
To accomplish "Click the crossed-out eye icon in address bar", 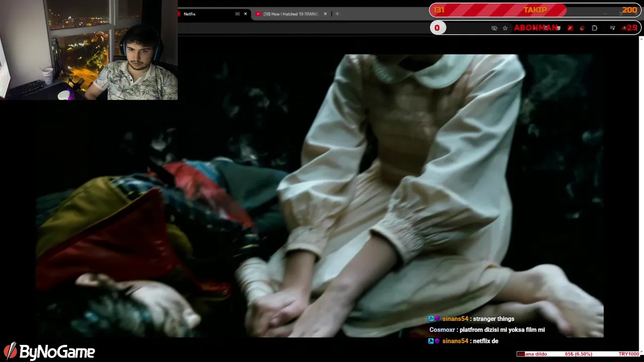I will [x=494, y=28].
